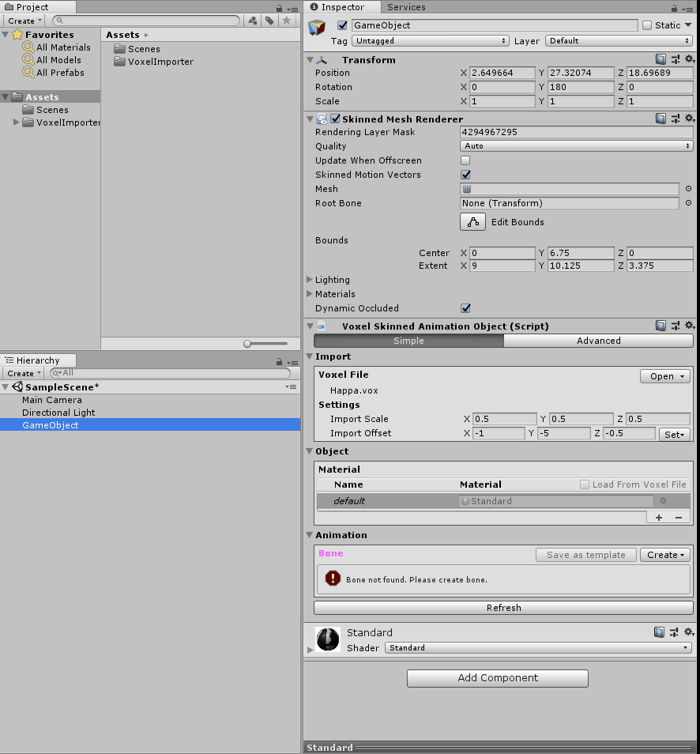Disable Skinned Motion Vectors
The height and width of the screenshot is (754, 700).
click(x=465, y=175)
